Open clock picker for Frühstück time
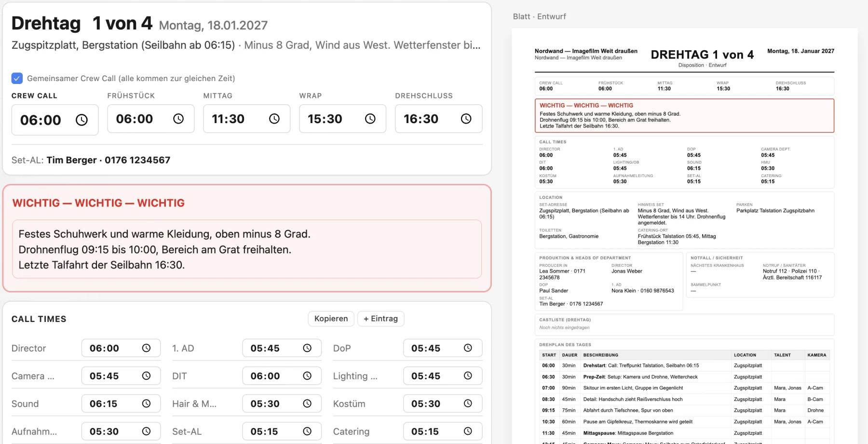Image resolution: width=868 pixels, height=444 pixels. tap(178, 119)
